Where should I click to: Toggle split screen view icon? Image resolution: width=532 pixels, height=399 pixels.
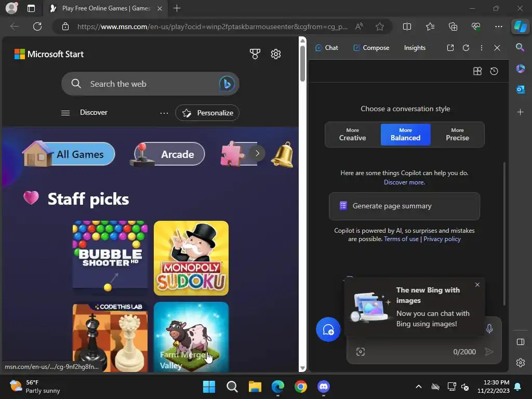407,26
